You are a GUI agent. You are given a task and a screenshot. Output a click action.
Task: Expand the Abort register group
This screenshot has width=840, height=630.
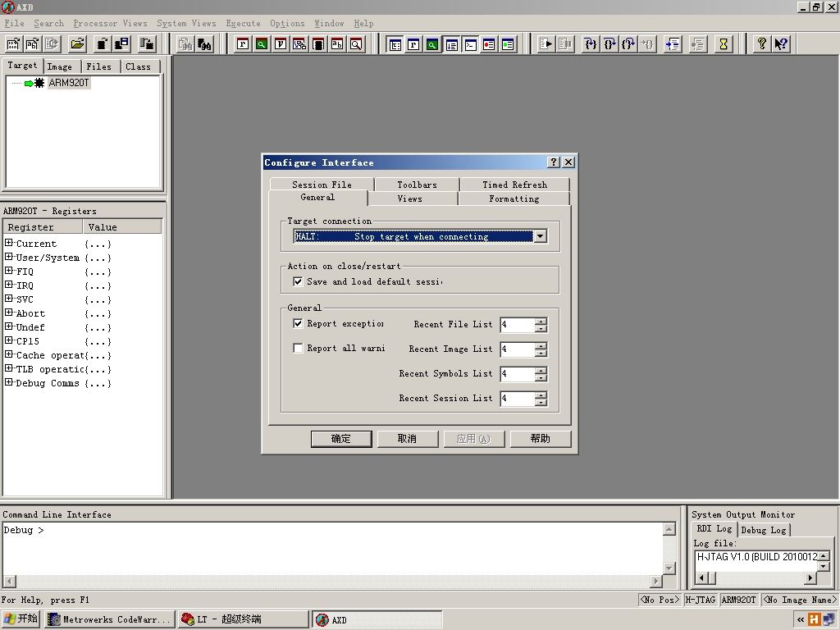(8, 313)
